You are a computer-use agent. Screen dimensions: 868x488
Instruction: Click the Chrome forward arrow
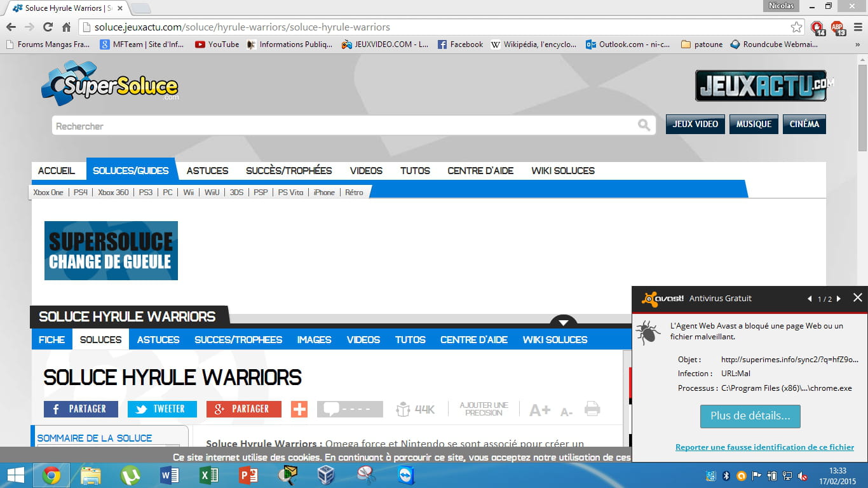[29, 27]
